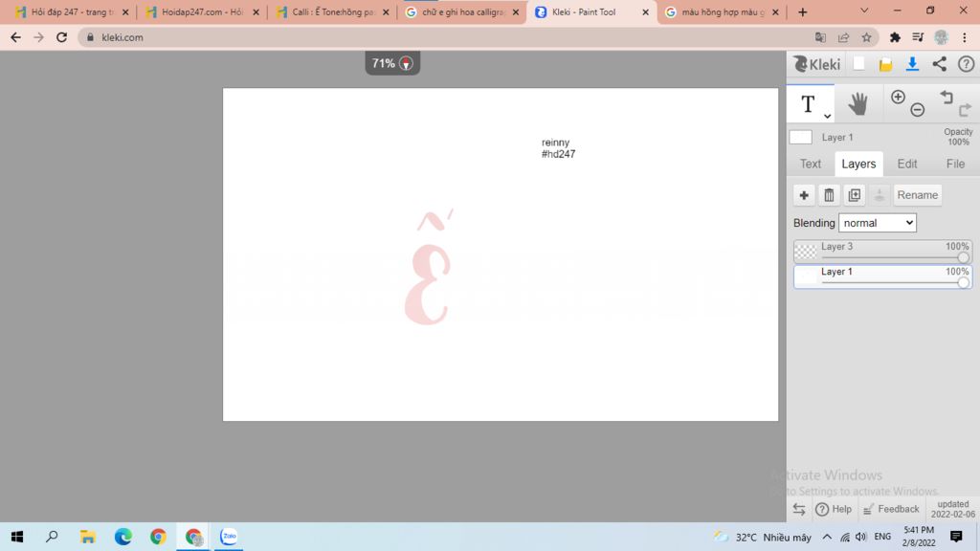Switch to the File tab
Screen dimensions: 980x551
[x=955, y=164]
